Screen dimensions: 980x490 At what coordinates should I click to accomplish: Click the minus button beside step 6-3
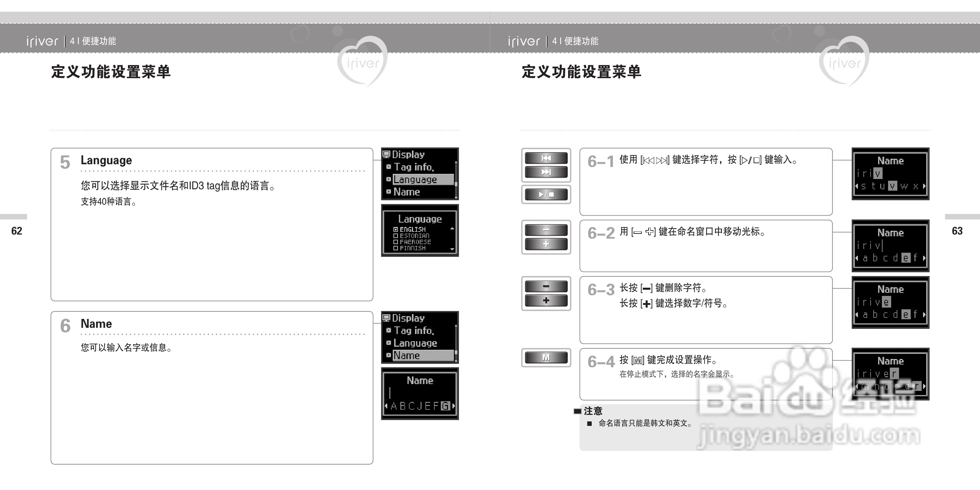[x=546, y=286]
